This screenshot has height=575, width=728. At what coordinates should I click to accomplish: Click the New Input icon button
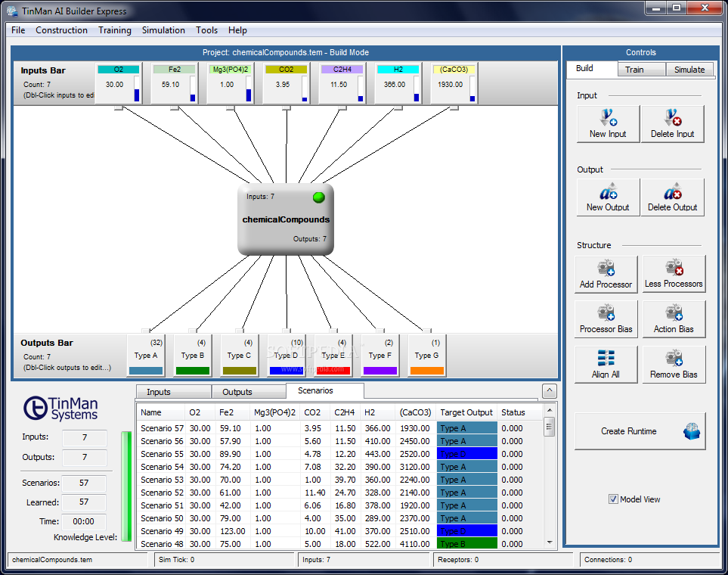pos(608,123)
